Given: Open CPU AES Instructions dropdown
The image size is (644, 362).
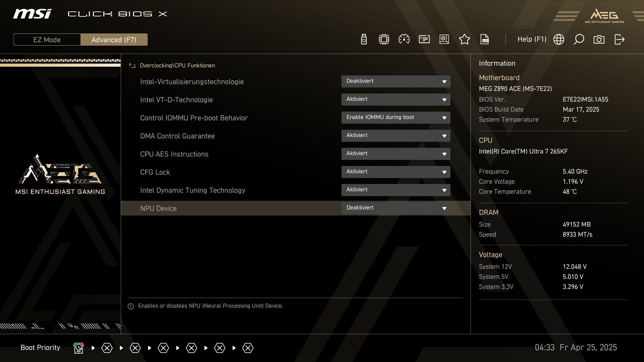Looking at the screenshot, I should click(x=396, y=154).
